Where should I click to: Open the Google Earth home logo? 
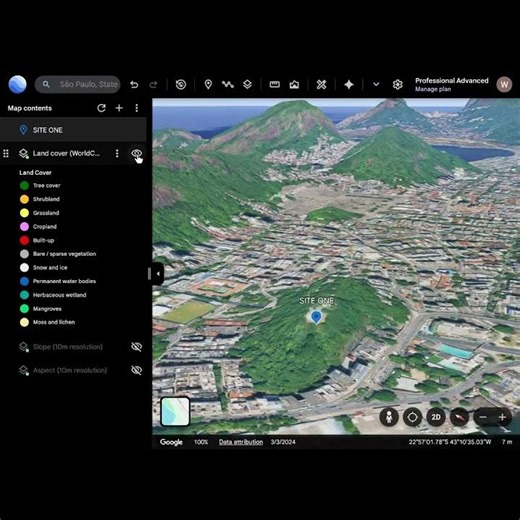coord(17,84)
